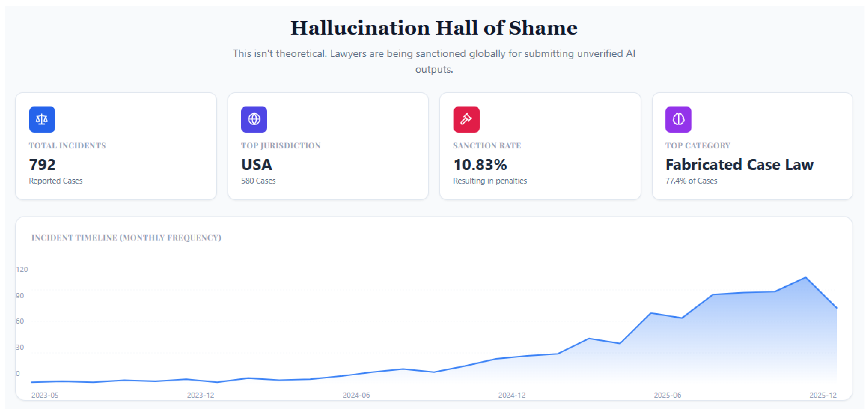Click the USA jurisdiction value
This screenshot has width=868, height=413.
[x=256, y=165]
